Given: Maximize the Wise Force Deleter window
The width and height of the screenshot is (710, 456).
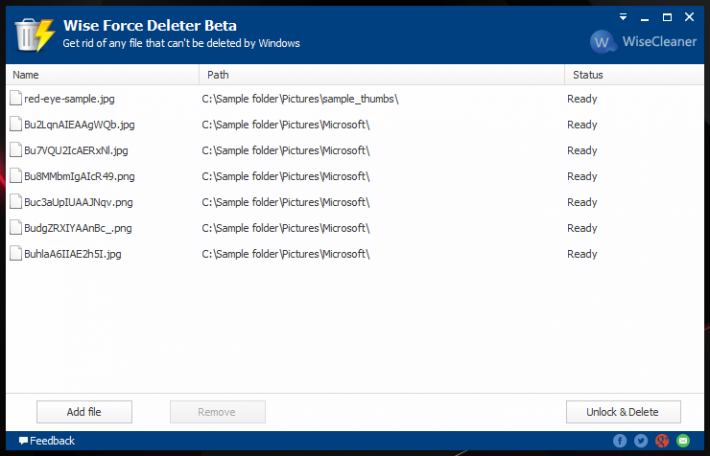Looking at the screenshot, I should coord(667,17).
